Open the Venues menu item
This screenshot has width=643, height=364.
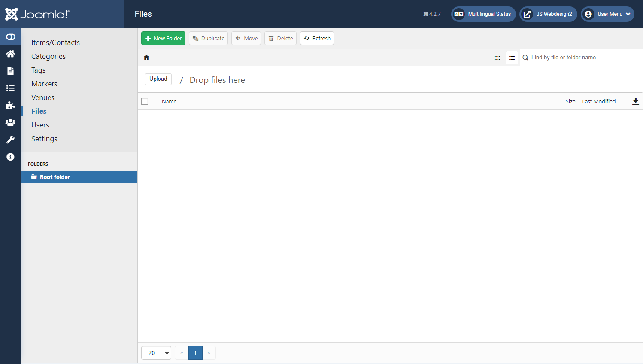(43, 97)
